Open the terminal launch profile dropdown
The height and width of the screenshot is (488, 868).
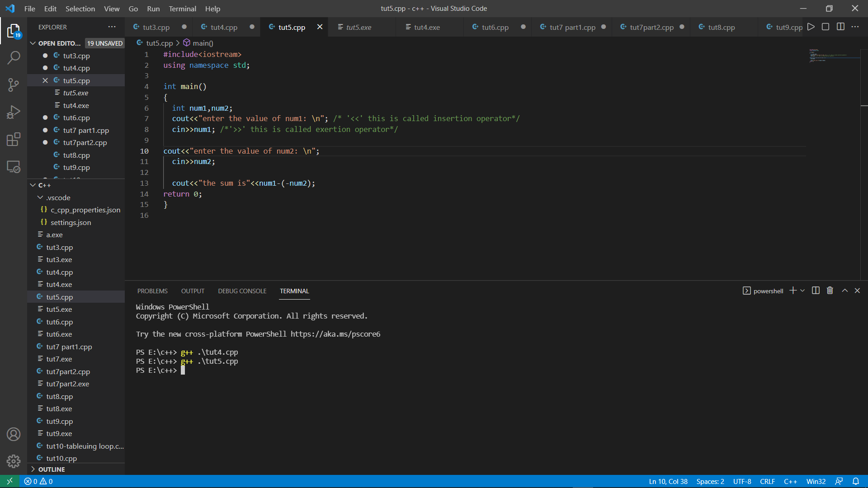pyautogui.click(x=802, y=291)
